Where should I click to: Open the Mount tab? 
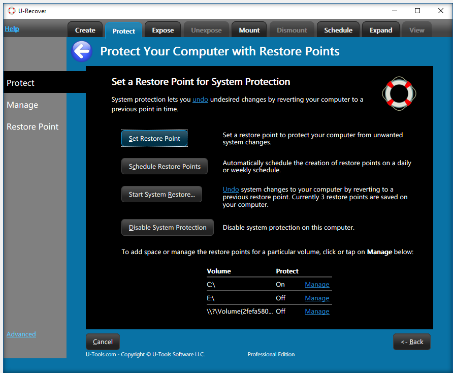click(249, 30)
